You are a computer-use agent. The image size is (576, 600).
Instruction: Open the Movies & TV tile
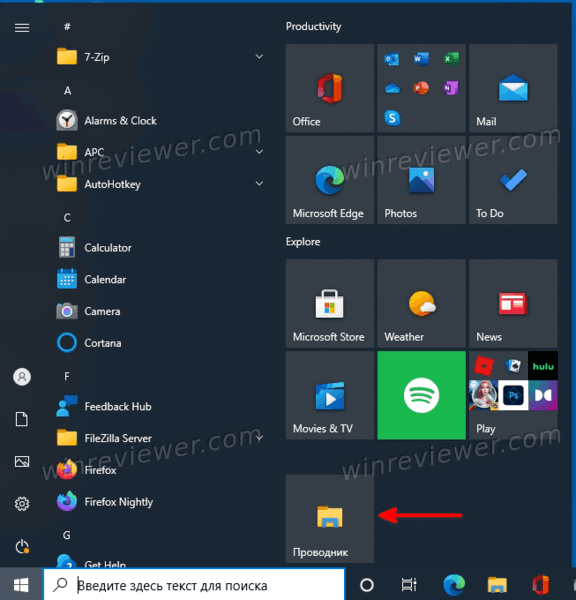click(330, 395)
